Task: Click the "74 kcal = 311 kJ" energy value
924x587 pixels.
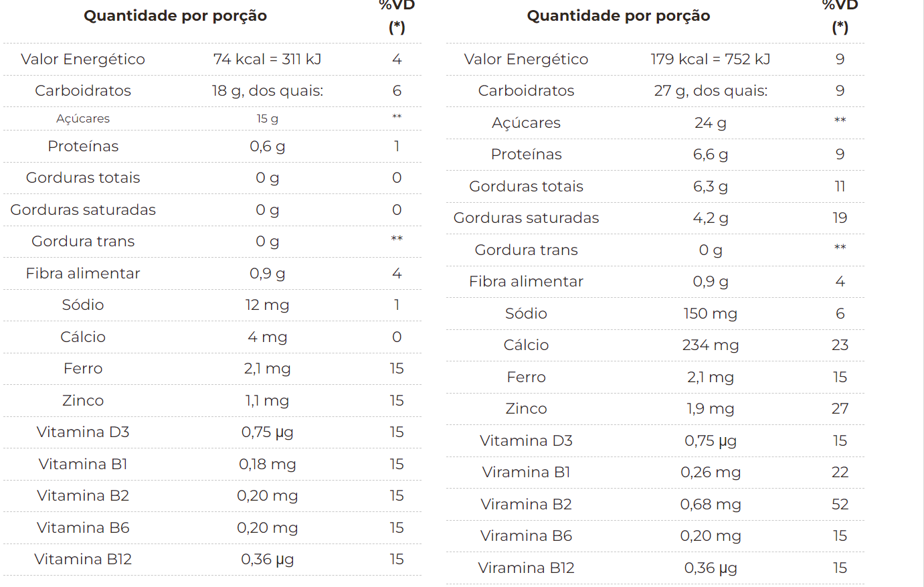Action: click(x=267, y=59)
